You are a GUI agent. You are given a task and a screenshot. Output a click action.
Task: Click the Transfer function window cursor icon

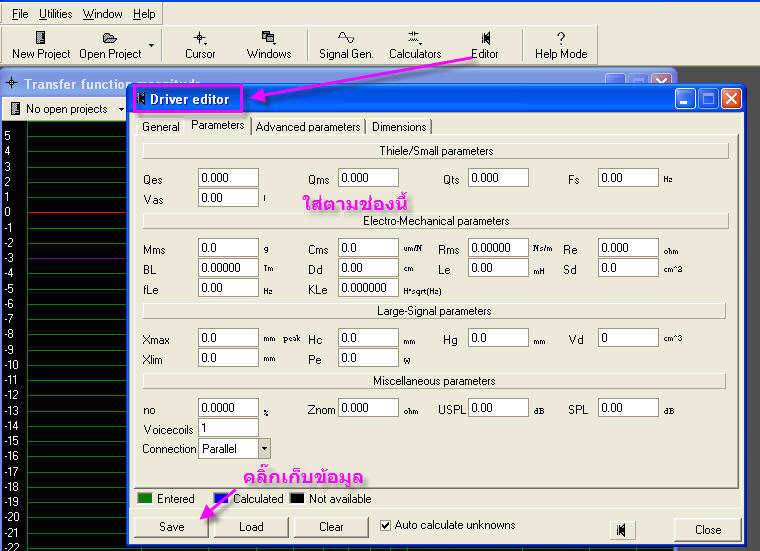[x=12, y=83]
